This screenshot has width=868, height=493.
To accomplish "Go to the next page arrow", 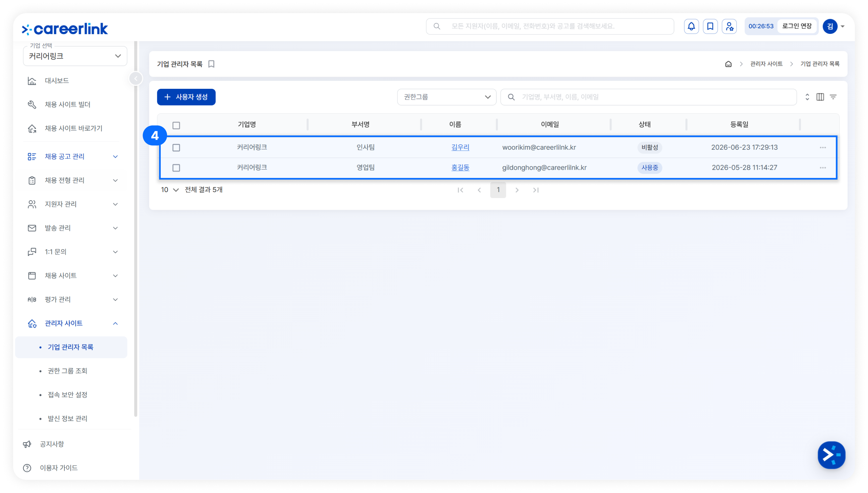I will 517,190.
